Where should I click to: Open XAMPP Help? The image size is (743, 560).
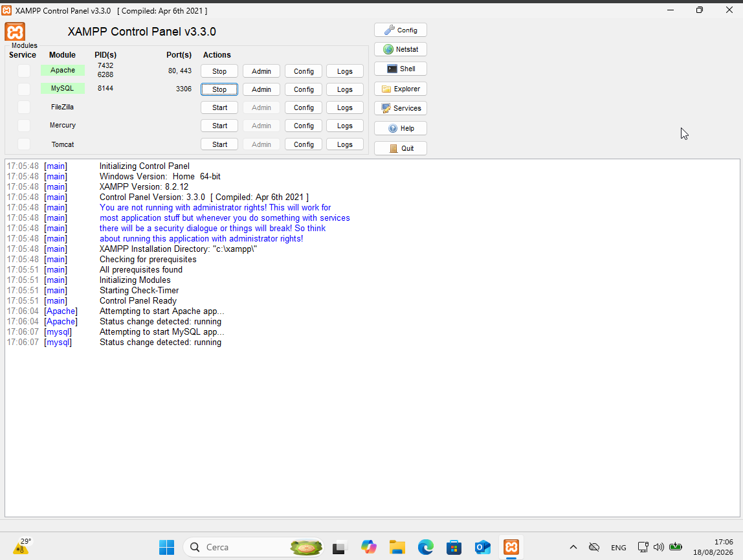point(401,128)
